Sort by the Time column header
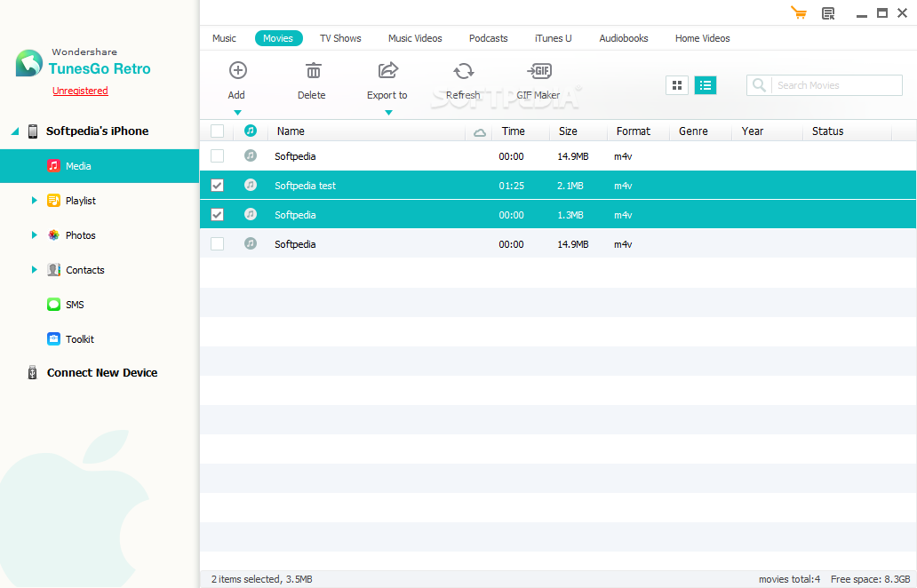 pos(514,131)
